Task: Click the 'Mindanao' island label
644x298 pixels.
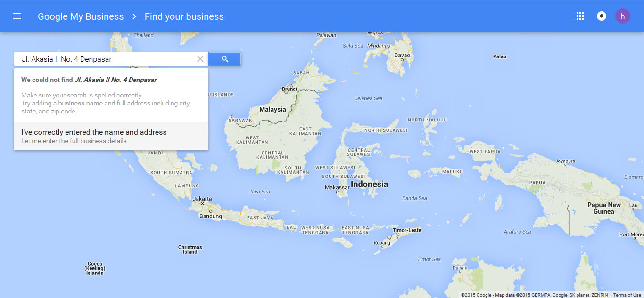Action: tap(379, 46)
